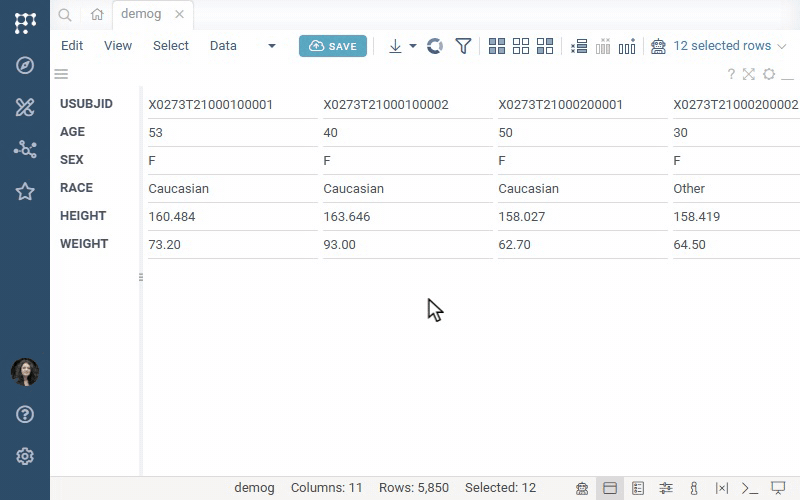Viewport: 800px width, 500px height.
Task: Minimize the viewer with underscore icon
Action: coord(788,79)
